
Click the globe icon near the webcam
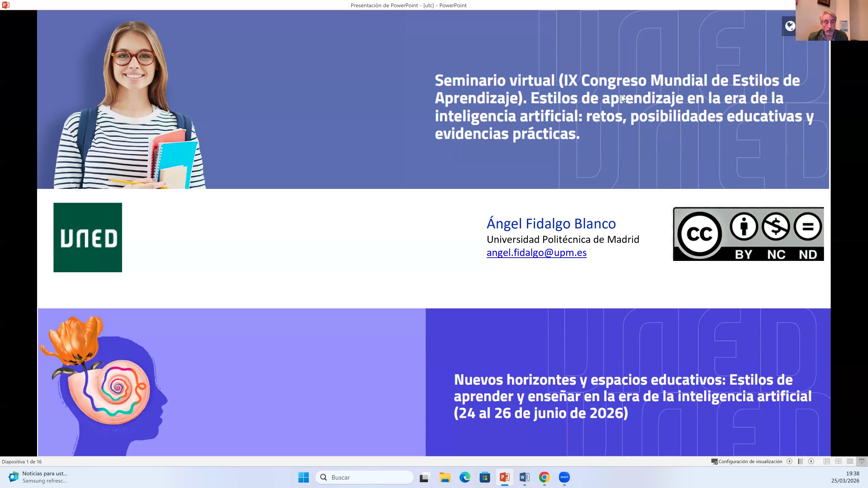pos(790,26)
